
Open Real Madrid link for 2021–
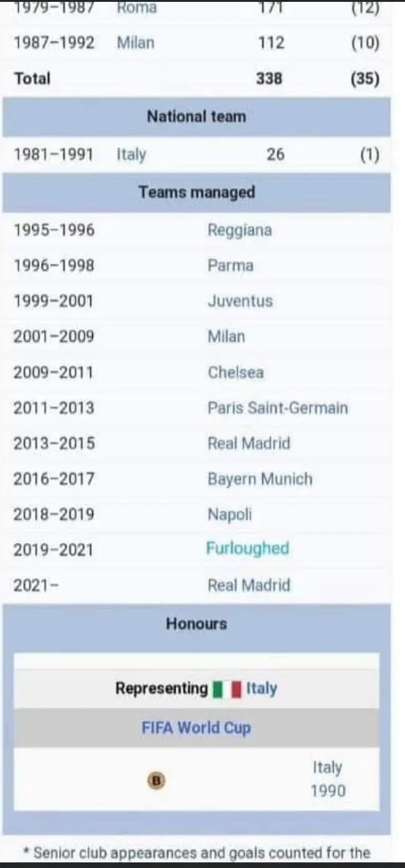[x=249, y=585]
